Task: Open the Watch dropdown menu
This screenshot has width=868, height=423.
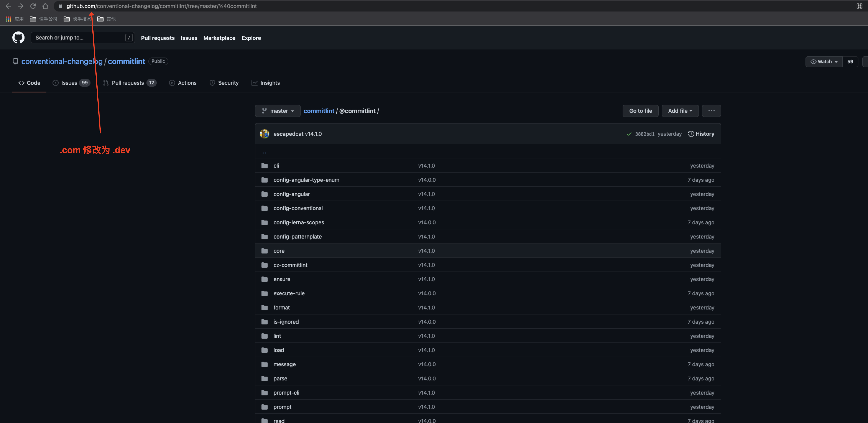Action: 824,62
